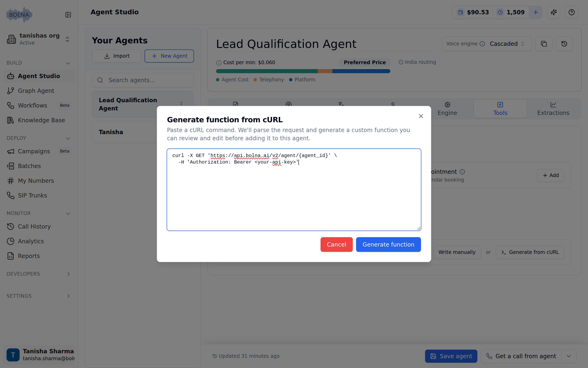The height and width of the screenshot is (368, 588).
Task: Click the 1,509 minutes clock icon
Action: (x=500, y=12)
